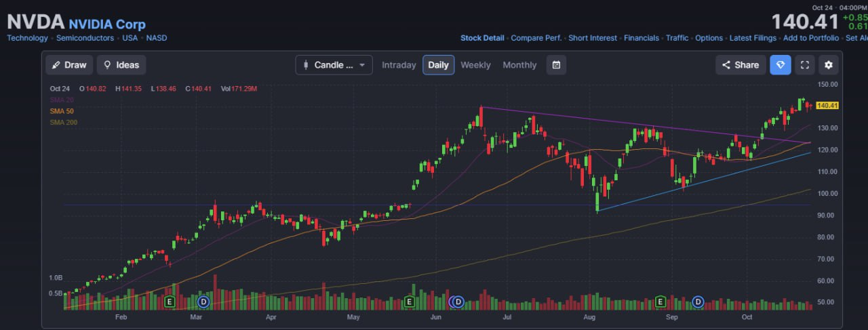This screenshot has width=868, height=330.
Task: View Latest Filings
Action: pyautogui.click(x=753, y=38)
